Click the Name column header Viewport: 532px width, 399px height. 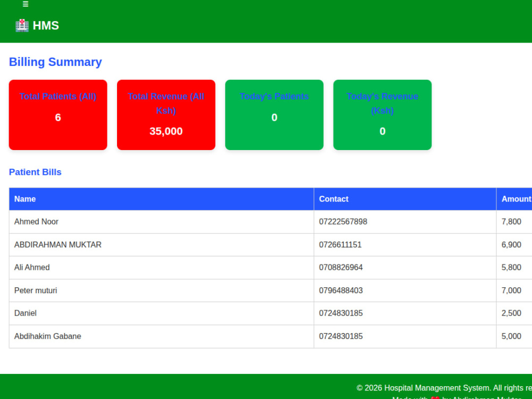click(x=162, y=199)
